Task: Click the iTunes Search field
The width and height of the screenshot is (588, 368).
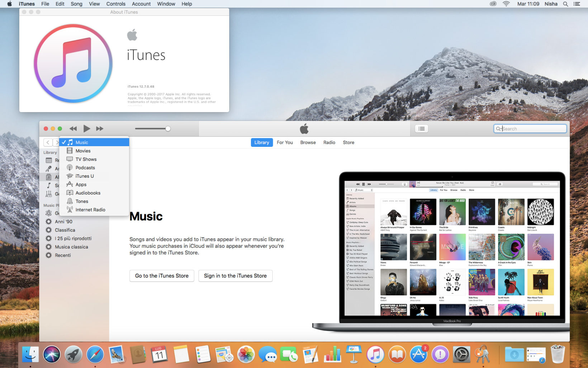Action: (530, 129)
